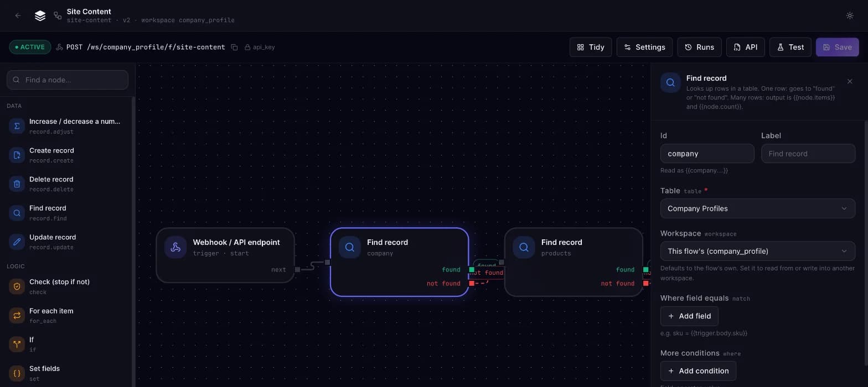The image size is (868, 387).
Task: Toggle the light/dark theme sun icon
Action: [850, 15]
